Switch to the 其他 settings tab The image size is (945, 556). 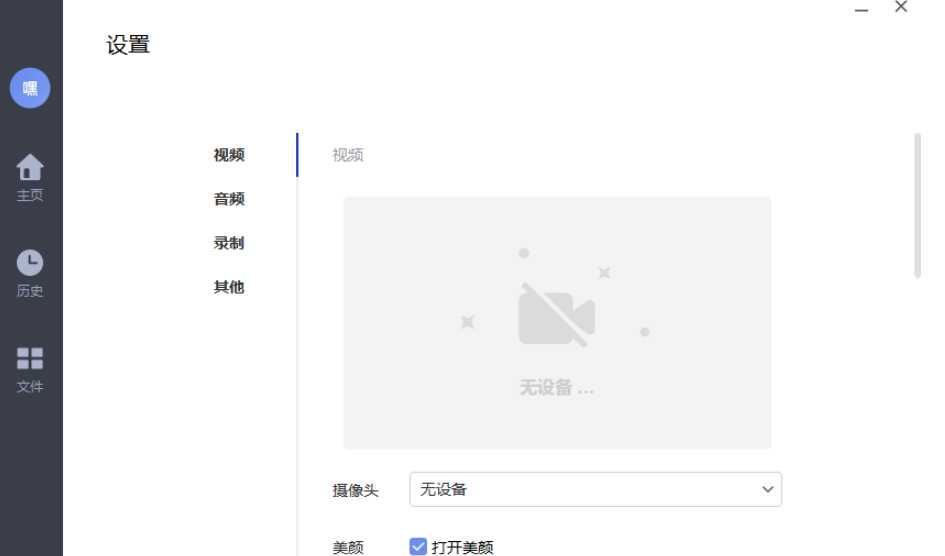pos(229,287)
